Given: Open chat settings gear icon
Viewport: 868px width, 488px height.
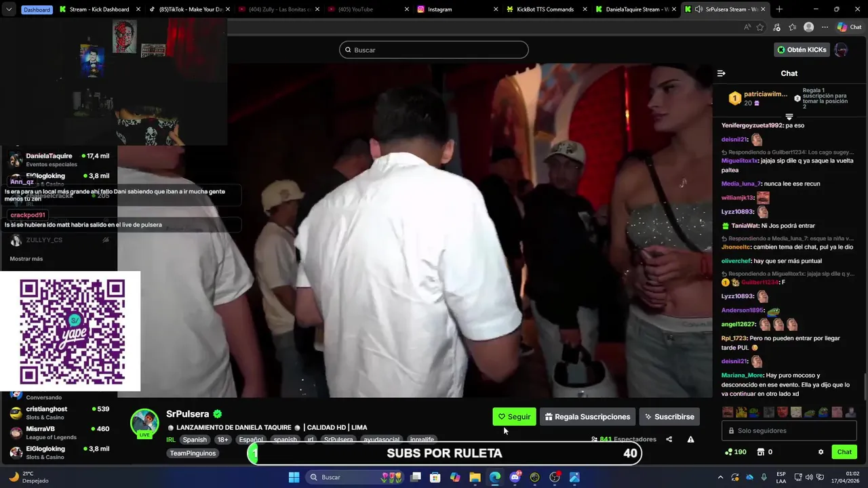Looking at the screenshot, I should coord(821,452).
